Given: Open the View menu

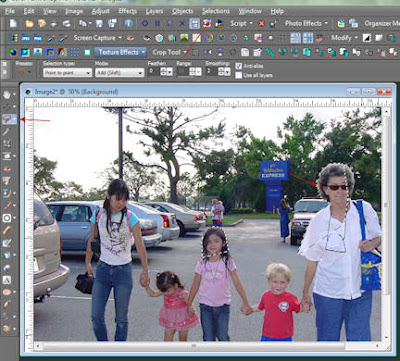Looking at the screenshot, I should click(50, 11).
